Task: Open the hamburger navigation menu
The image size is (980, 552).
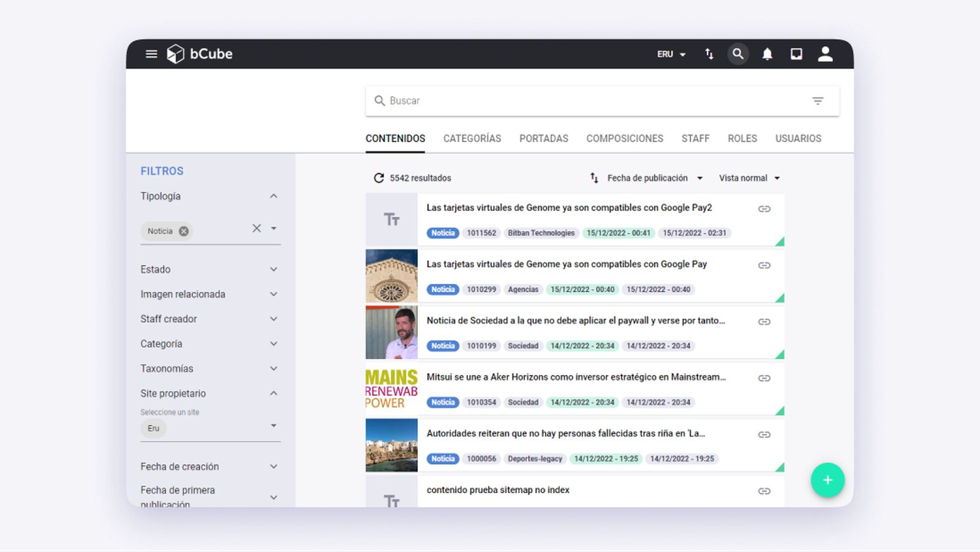Action: pos(151,54)
